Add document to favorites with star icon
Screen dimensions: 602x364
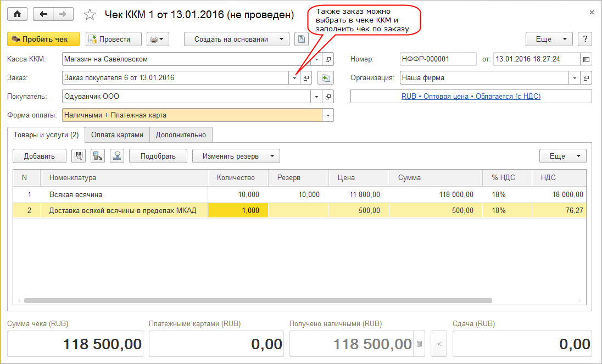pos(90,14)
